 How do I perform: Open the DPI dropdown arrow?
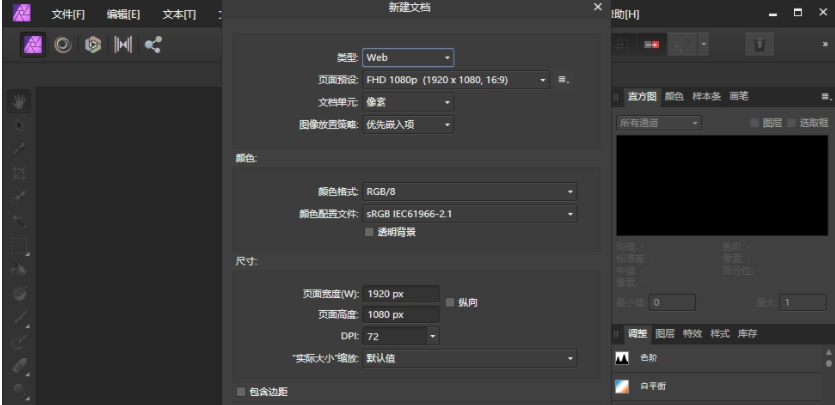(x=433, y=336)
